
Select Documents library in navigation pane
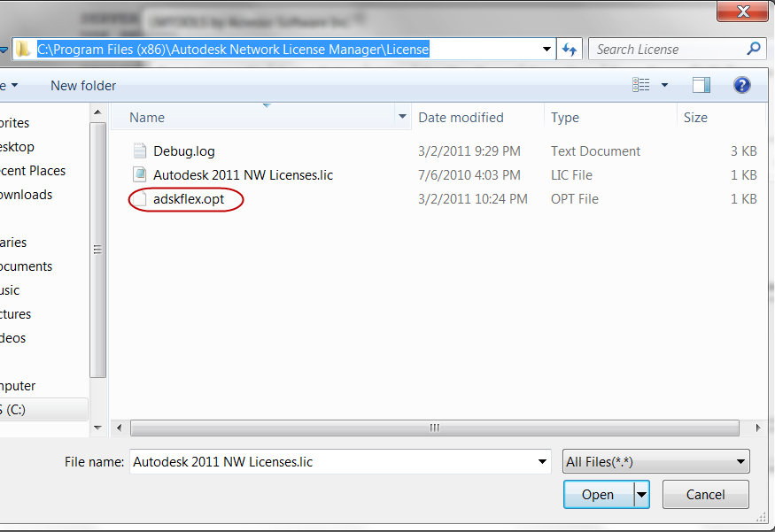(26, 266)
